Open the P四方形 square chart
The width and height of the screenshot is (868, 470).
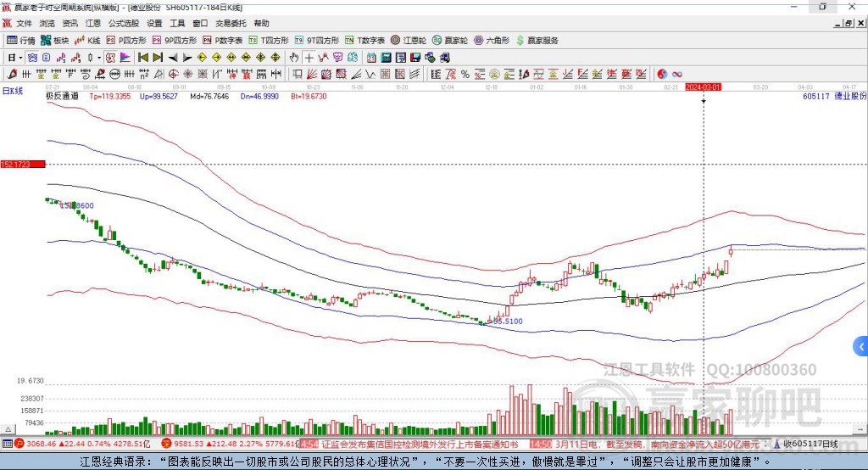pos(126,40)
